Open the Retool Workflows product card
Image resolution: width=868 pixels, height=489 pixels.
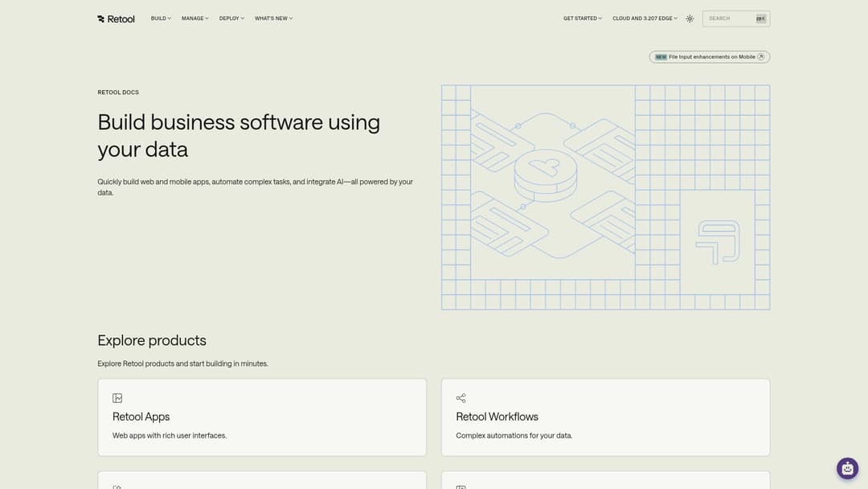point(605,417)
